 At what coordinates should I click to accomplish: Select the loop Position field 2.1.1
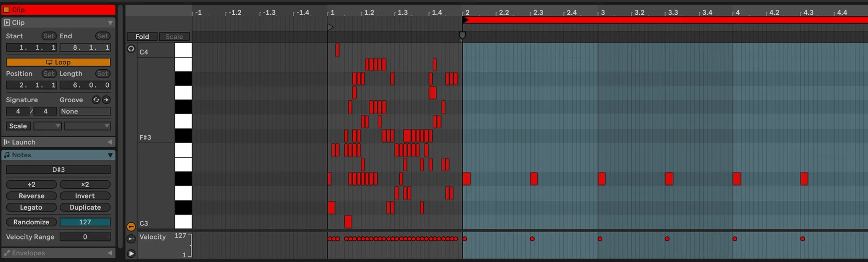pyautogui.click(x=31, y=85)
